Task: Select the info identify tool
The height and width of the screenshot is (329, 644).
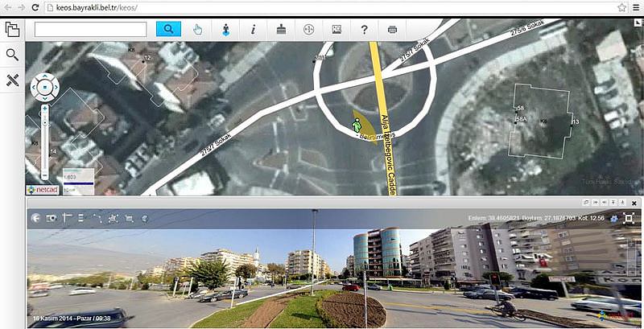Action: point(253,29)
